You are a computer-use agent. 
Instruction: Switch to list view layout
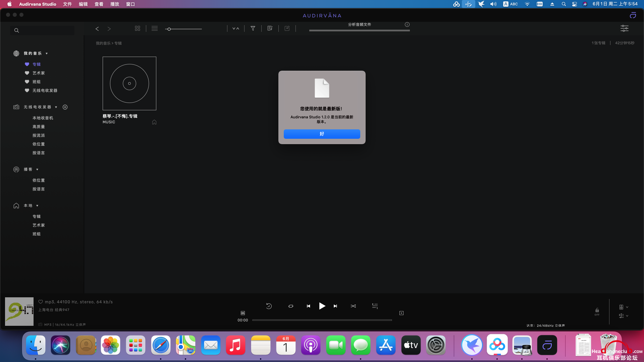[155, 28]
